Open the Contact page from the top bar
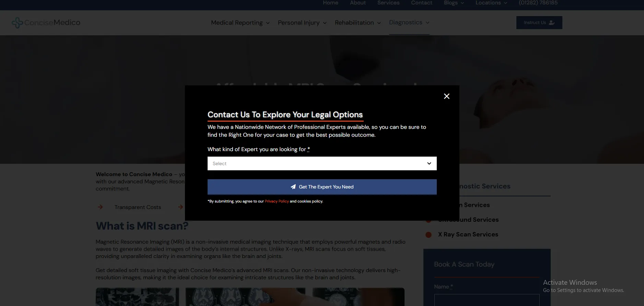The height and width of the screenshot is (306, 644). pos(421,3)
